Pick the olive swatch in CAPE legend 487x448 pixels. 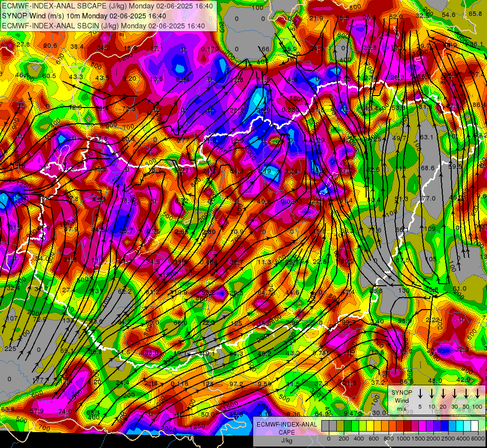tap(340, 426)
